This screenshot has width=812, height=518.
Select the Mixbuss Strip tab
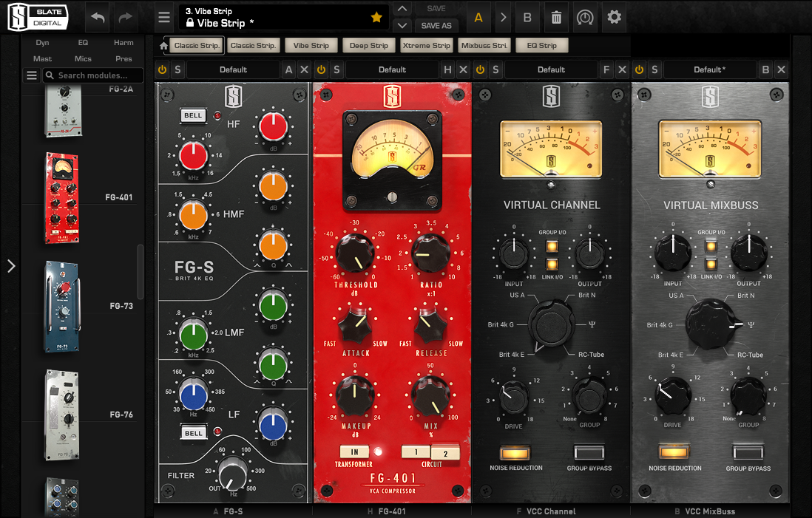point(484,46)
